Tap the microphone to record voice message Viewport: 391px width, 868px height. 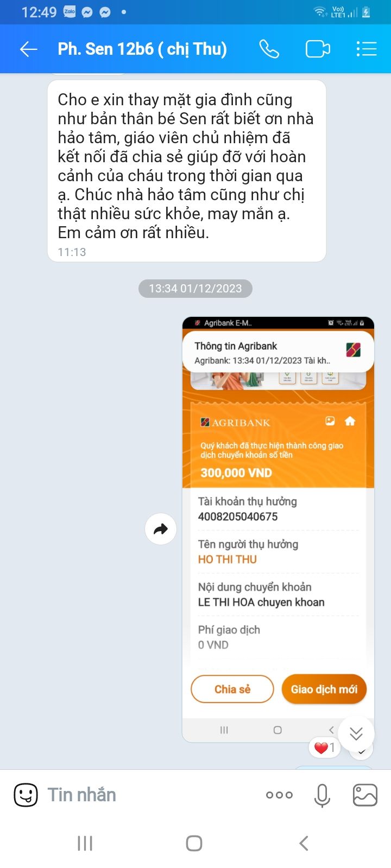[x=322, y=795]
